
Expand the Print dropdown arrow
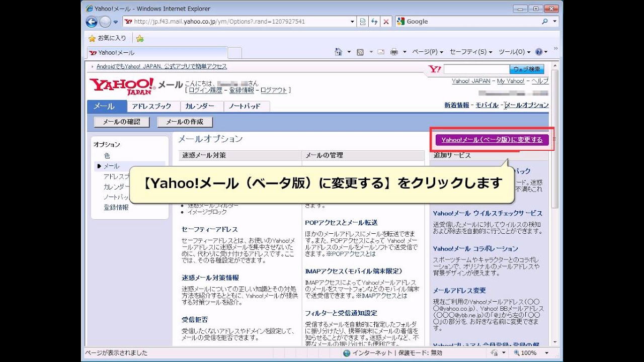pyautogui.click(x=405, y=52)
